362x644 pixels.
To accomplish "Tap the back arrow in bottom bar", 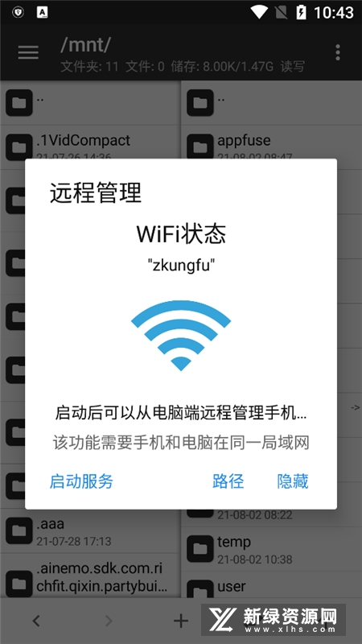I will 36,621.
